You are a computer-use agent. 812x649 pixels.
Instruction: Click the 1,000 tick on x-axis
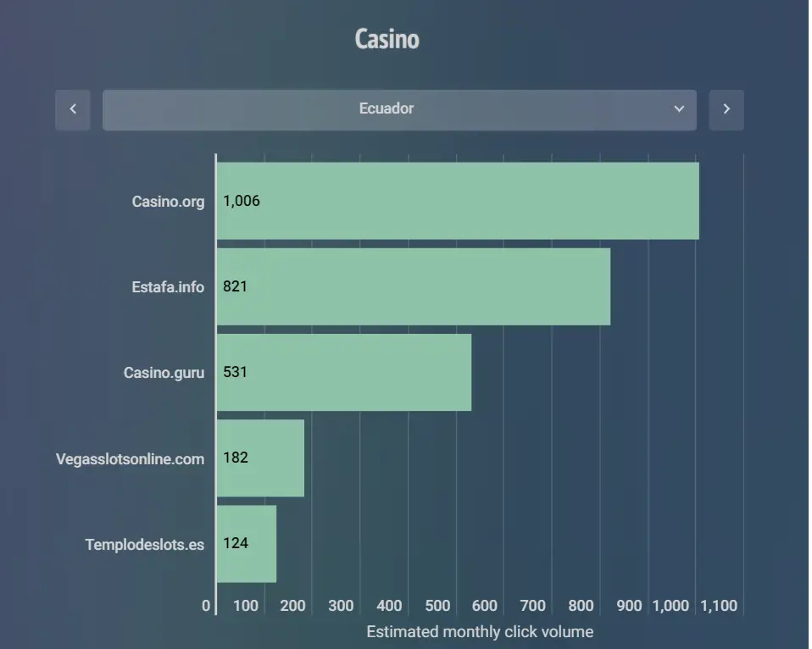670,606
